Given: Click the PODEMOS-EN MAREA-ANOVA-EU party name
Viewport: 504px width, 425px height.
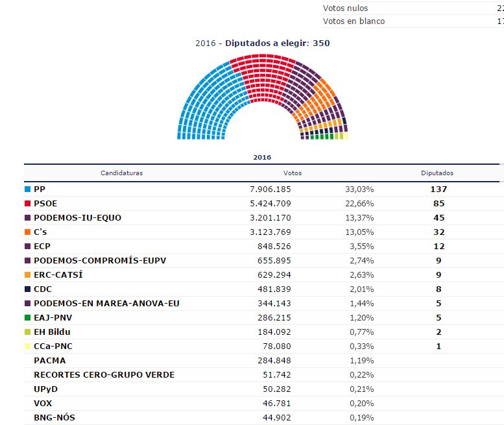Looking at the screenshot, I should pyautogui.click(x=106, y=304).
